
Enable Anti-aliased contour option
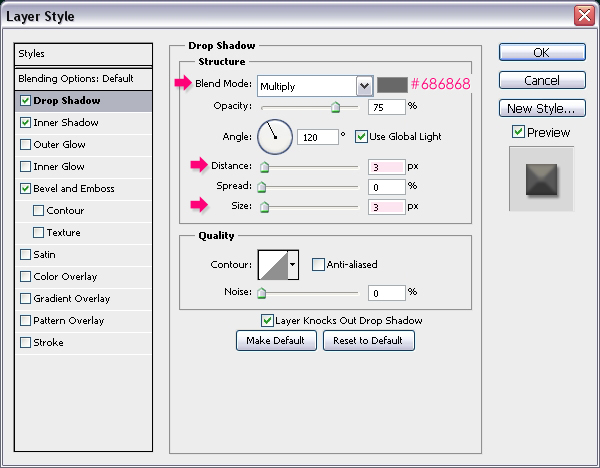click(x=318, y=264)
